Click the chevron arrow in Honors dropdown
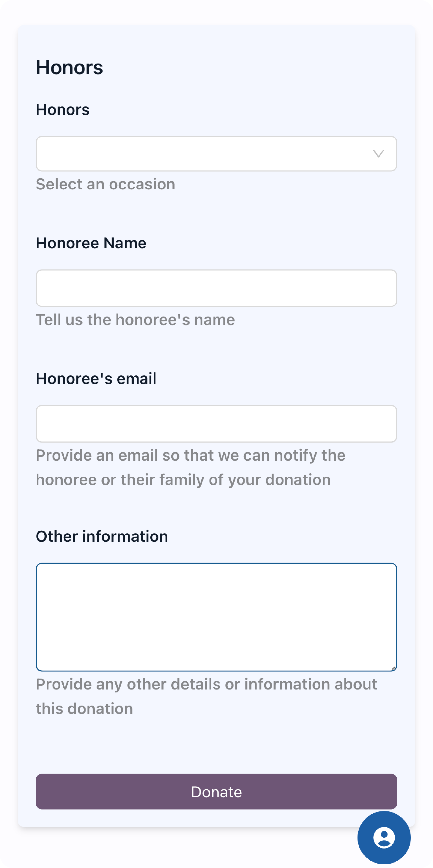This screenshot has height=868, width=433. point(378,154)
